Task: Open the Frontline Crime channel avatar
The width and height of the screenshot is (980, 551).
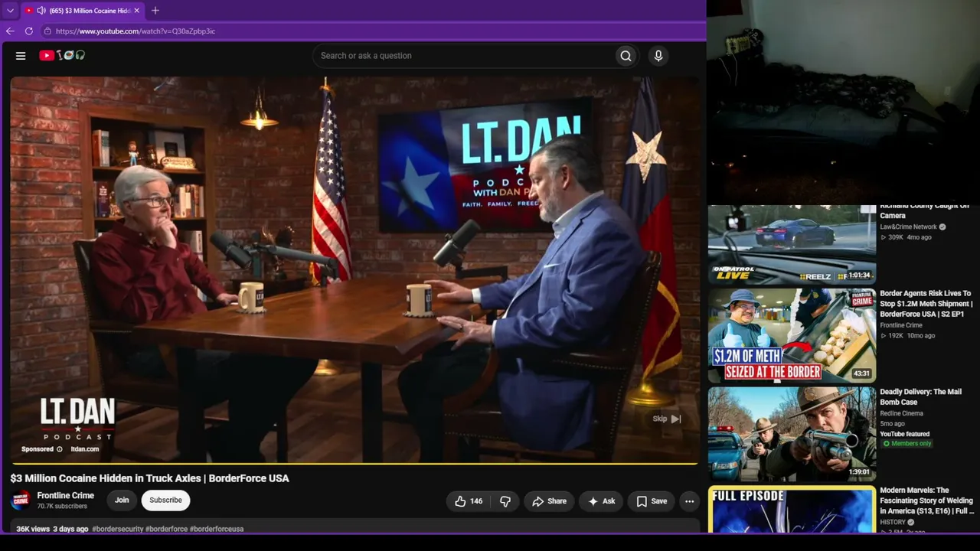Action: click(x=21, y=500)
